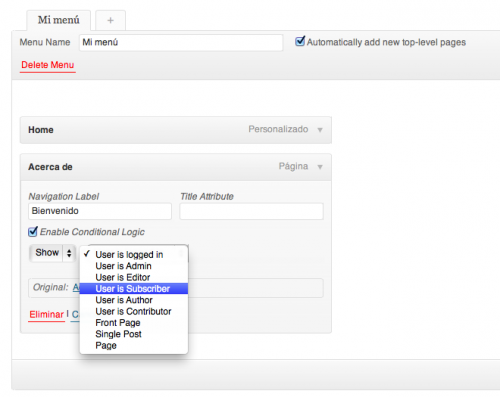Select User is Subscriber option

pyautogui.click(x=134, y=289)
